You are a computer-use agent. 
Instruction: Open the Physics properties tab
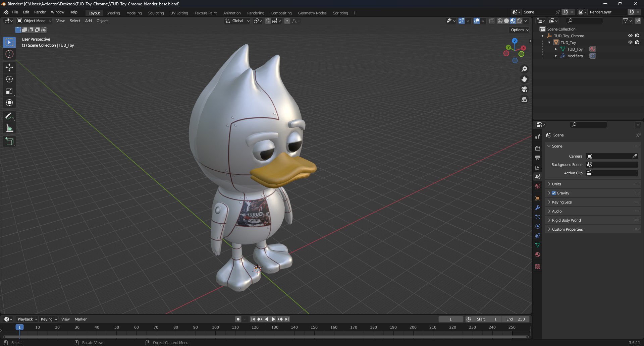538,226
